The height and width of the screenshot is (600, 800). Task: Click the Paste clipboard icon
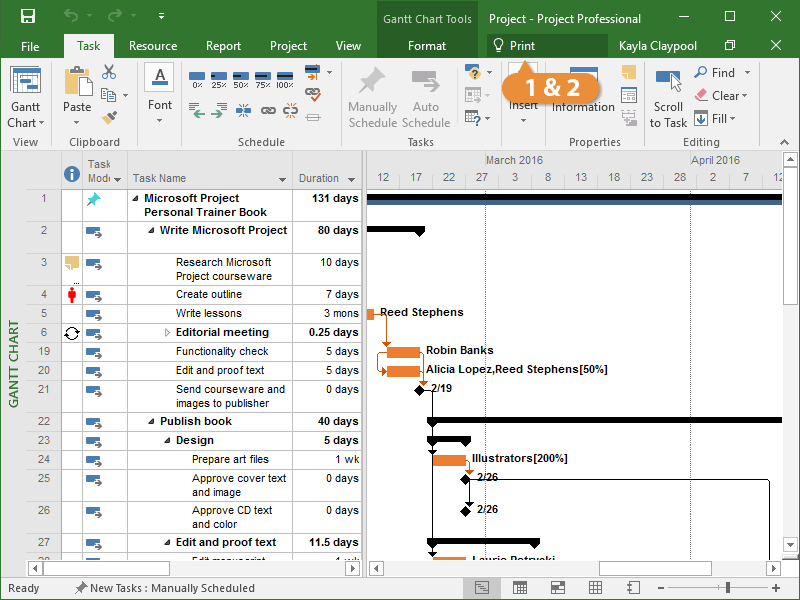pos(77,84)
